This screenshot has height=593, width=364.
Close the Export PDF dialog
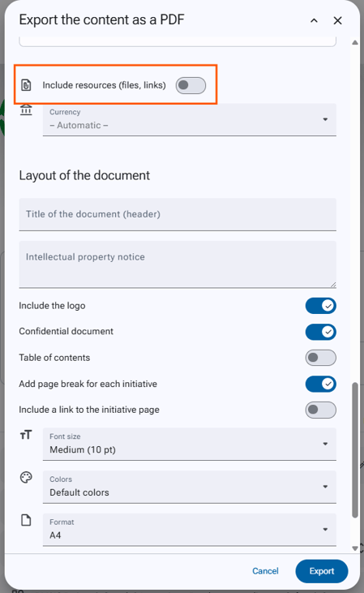tap(337, 20)
